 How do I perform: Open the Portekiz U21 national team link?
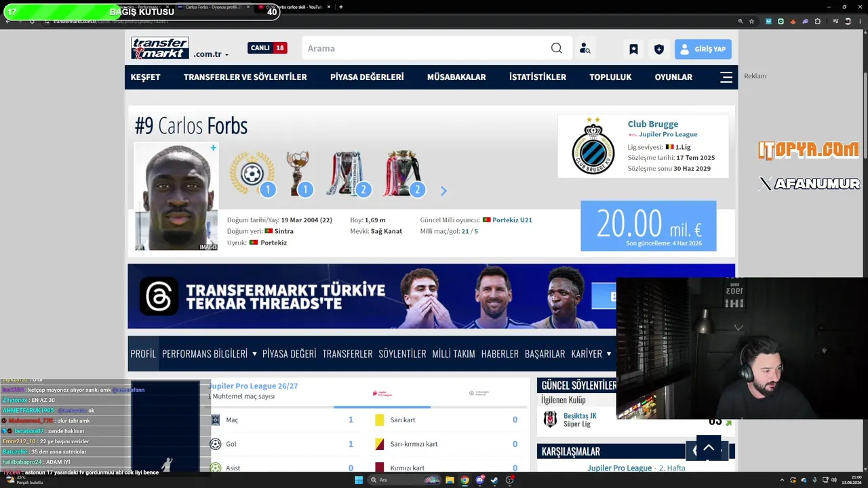pos(512,220)
